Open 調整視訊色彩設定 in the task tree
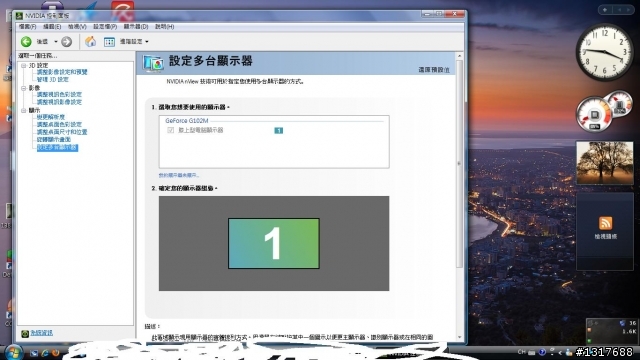This screenshot has height=360, width=640. click(x=59, y=95)
